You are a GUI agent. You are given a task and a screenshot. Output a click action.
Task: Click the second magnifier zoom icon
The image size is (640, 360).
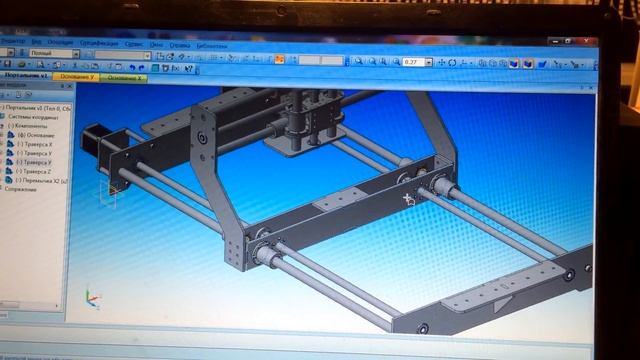pyautogui.click(x=372, y=61)
